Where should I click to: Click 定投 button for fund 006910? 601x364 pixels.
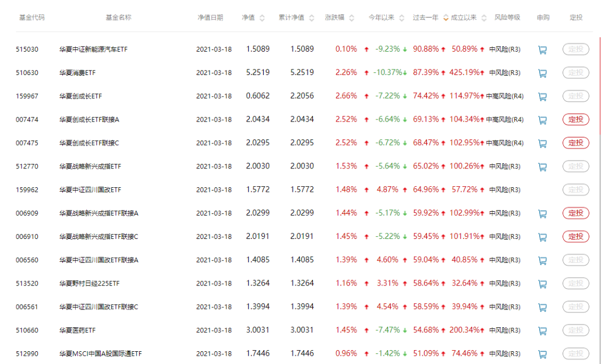coord(576,237)
